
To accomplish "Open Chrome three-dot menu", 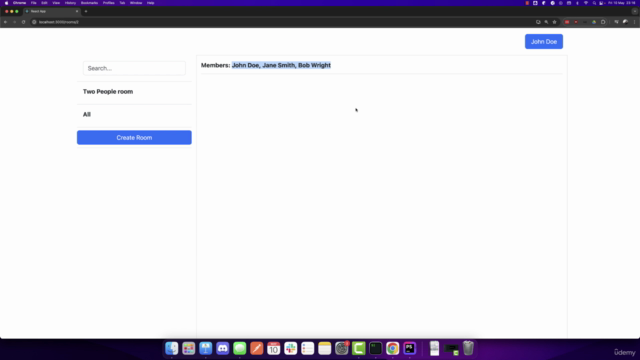I will coord(634,22).
